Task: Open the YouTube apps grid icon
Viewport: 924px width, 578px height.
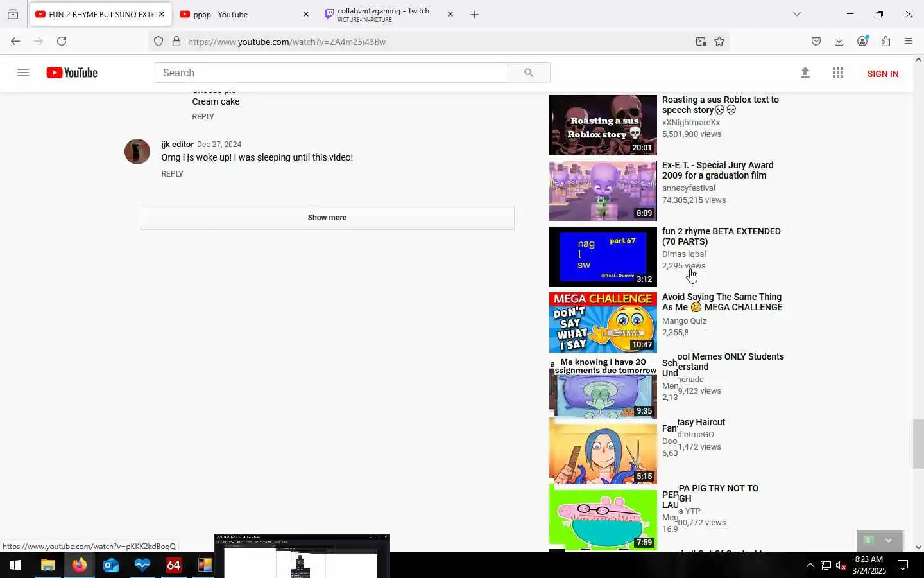Action: (x=838, y=73)
